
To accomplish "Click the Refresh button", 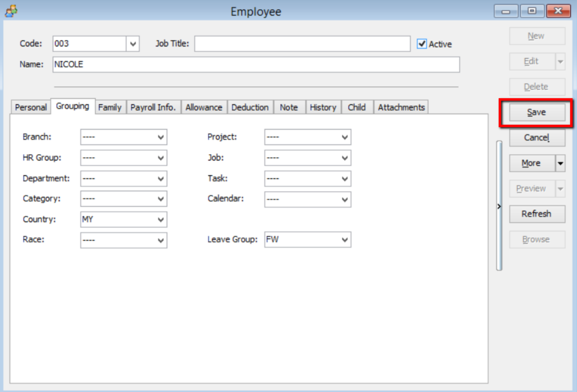I will coord(537,214).
